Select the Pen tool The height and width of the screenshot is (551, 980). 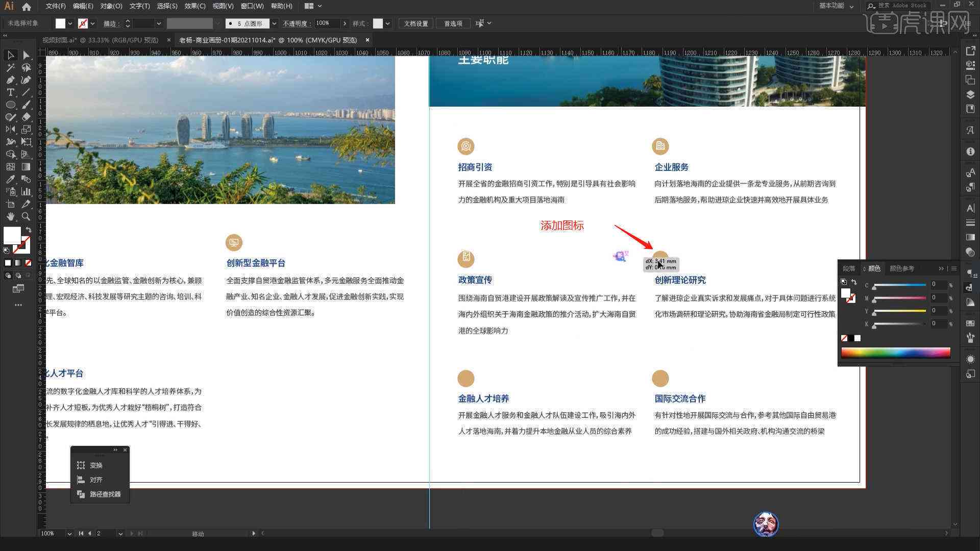click(10, 80)
